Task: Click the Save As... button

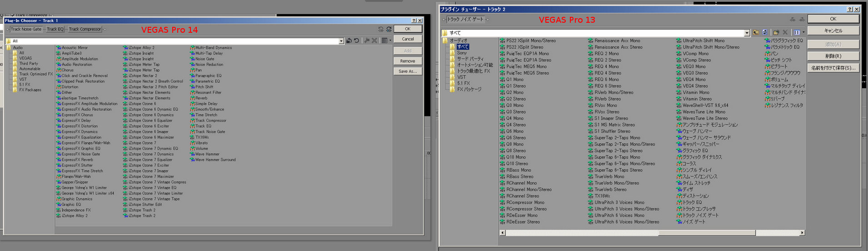Action: (408, 71)
